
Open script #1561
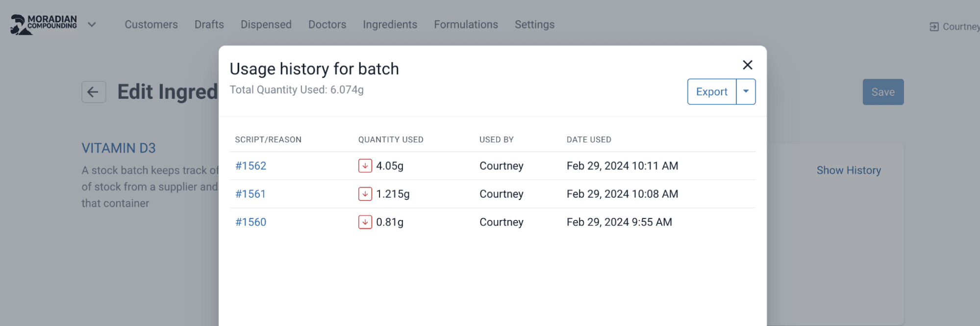pos(251,194)
